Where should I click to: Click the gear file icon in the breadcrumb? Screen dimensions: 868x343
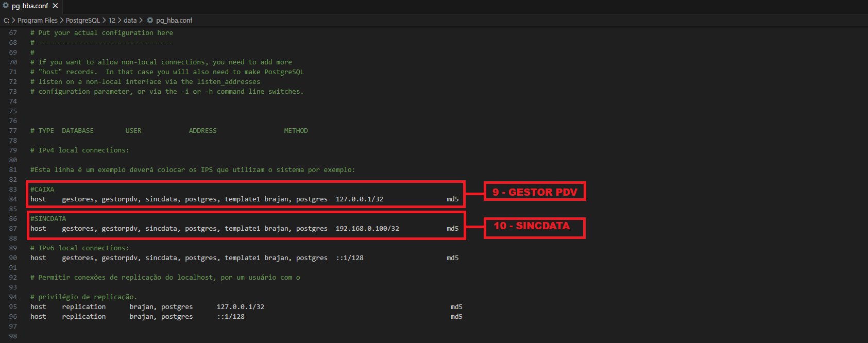150,20
